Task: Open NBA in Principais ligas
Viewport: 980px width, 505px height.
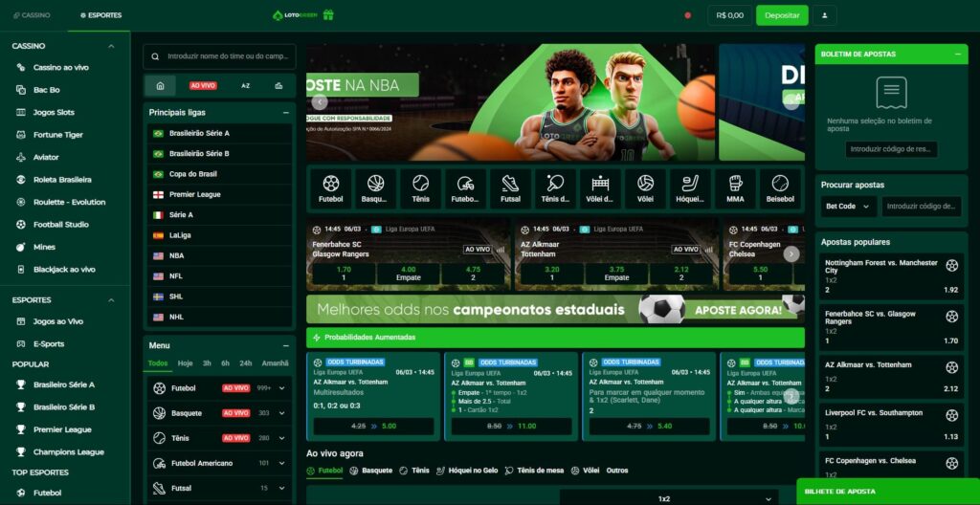Action: [219, 255]
